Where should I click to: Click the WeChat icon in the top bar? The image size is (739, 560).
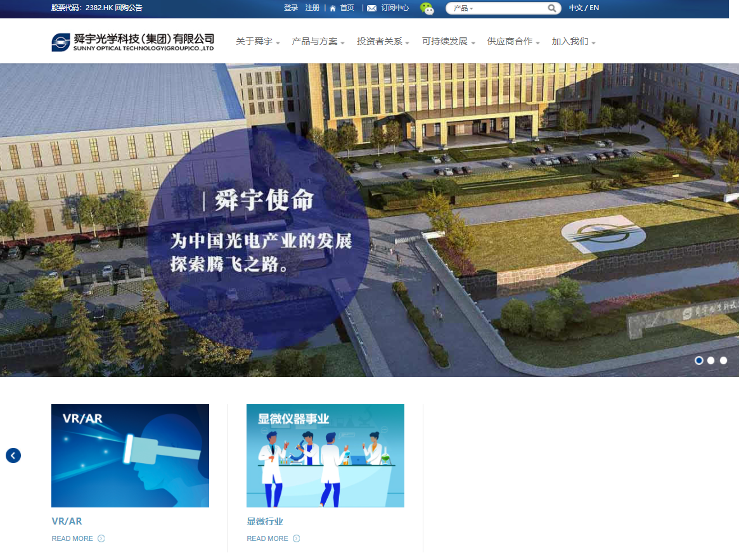tap(428, 8)
